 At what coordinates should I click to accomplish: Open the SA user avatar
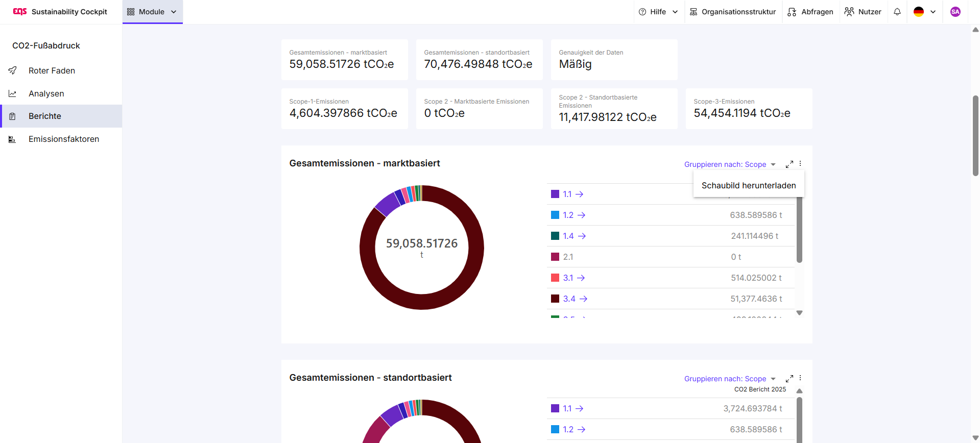[x=955, y=12]
